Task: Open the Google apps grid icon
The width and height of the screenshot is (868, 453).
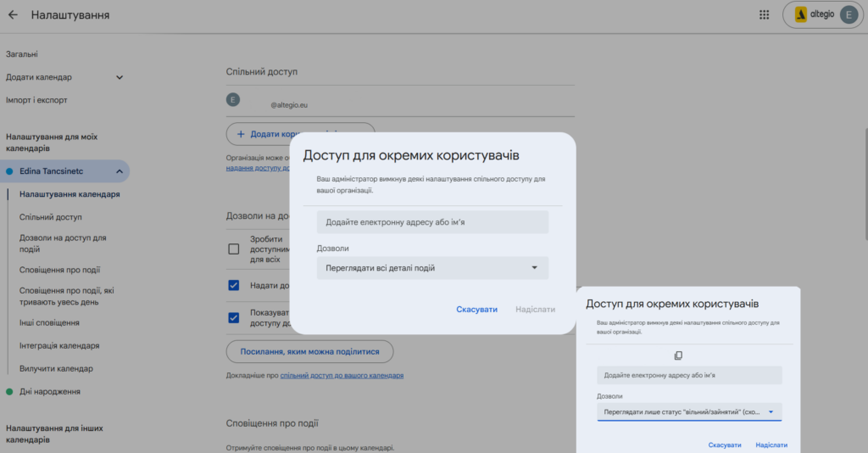Action: pos(764,15)
